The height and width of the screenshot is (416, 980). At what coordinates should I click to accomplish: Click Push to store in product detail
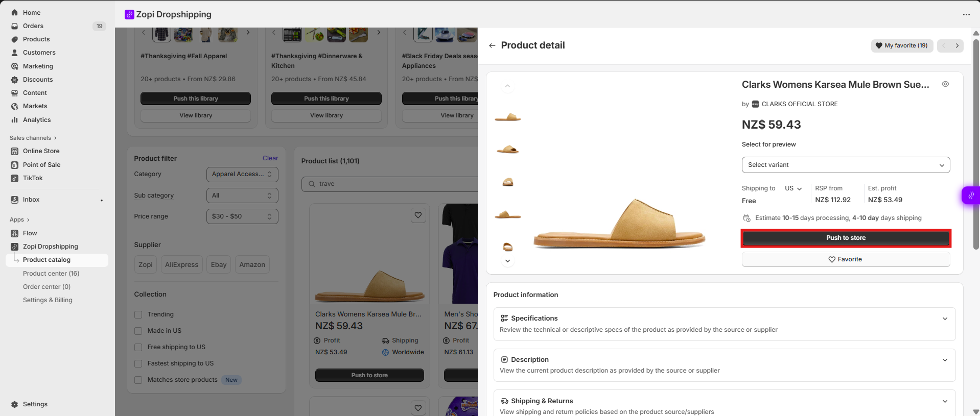click(x=846, y=238)
